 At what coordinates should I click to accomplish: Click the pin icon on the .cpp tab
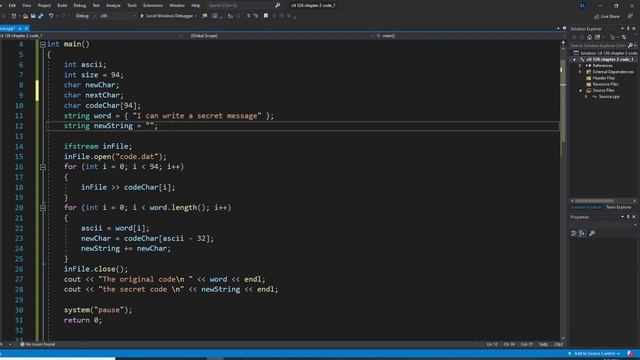[20, 29]
